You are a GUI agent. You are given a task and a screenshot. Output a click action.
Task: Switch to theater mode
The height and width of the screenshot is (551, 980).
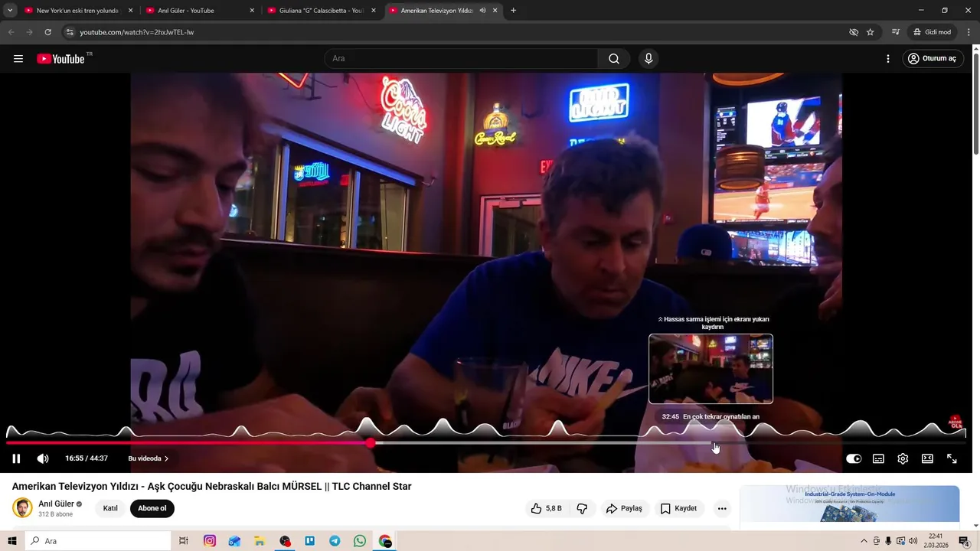pyautogui.click(x=927, y=458)
